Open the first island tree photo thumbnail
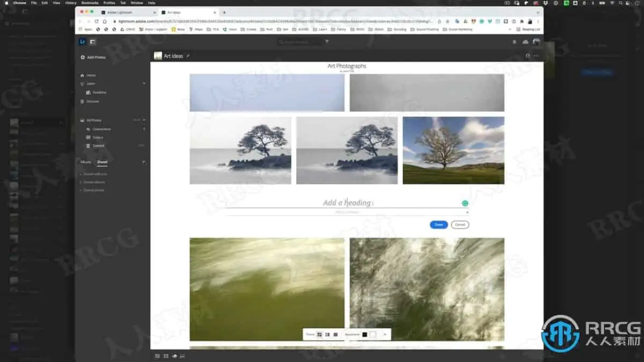Image resolution: width=644 pixels, height=362 pixels. pos(240,151)
